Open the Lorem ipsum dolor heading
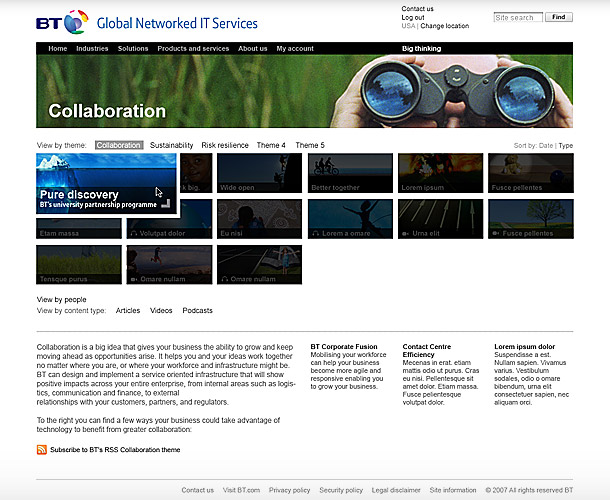 [x=524, y=346]
